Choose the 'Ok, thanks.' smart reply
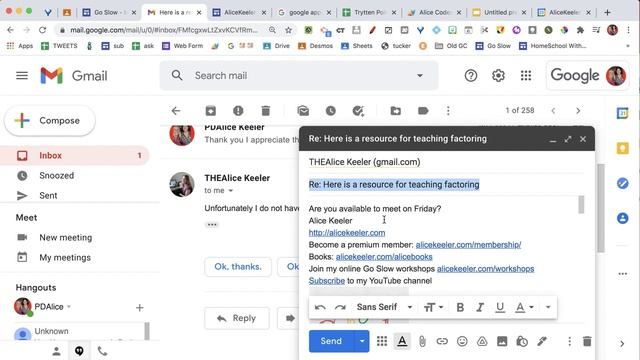The image size is (640, 360). click(x=238, y=267)
